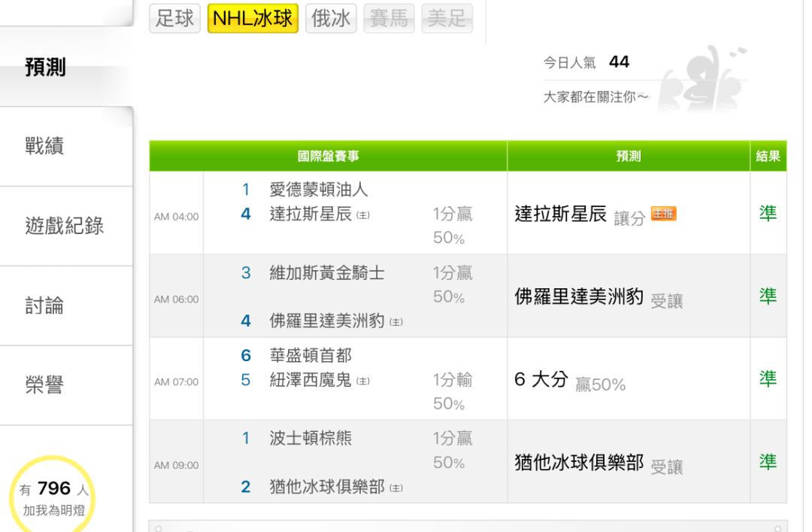Go to 遊戲紀錄 in sidebar
This screenshot has height=532, width=812.
coord(66,226)
